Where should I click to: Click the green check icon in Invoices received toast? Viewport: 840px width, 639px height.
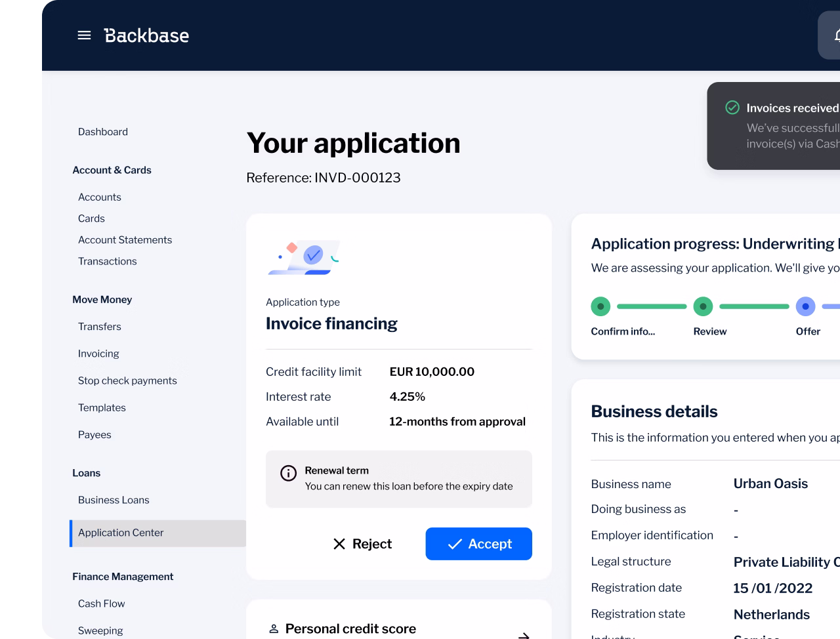[x=732, y=108]
